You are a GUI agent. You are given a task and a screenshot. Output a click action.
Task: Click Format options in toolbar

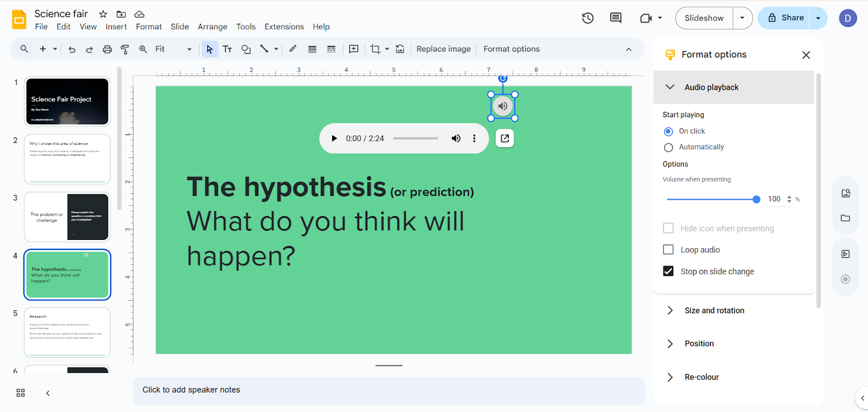(512, 49)
